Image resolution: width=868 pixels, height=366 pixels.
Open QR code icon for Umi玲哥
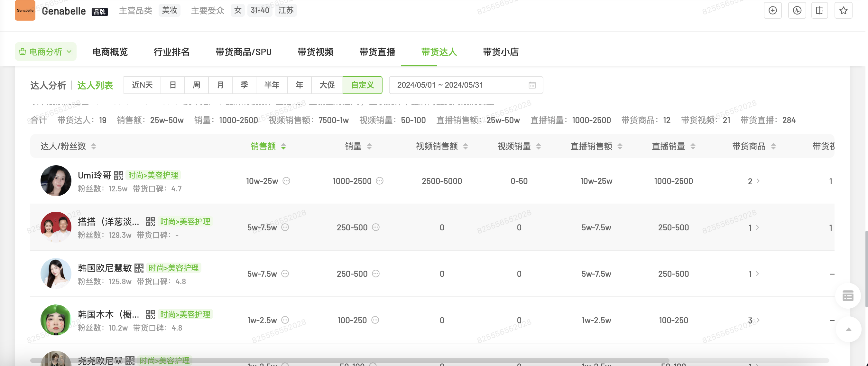118,175
